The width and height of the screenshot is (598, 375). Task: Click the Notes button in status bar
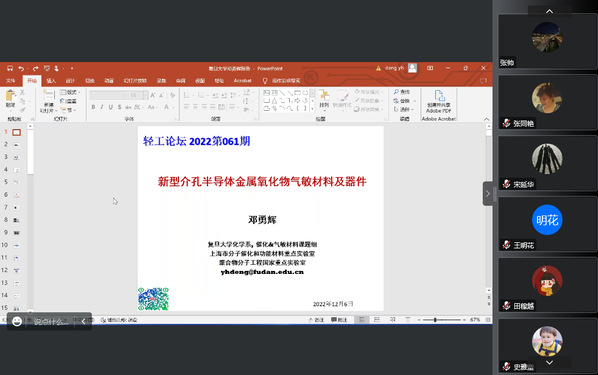[x=316, y=320]
